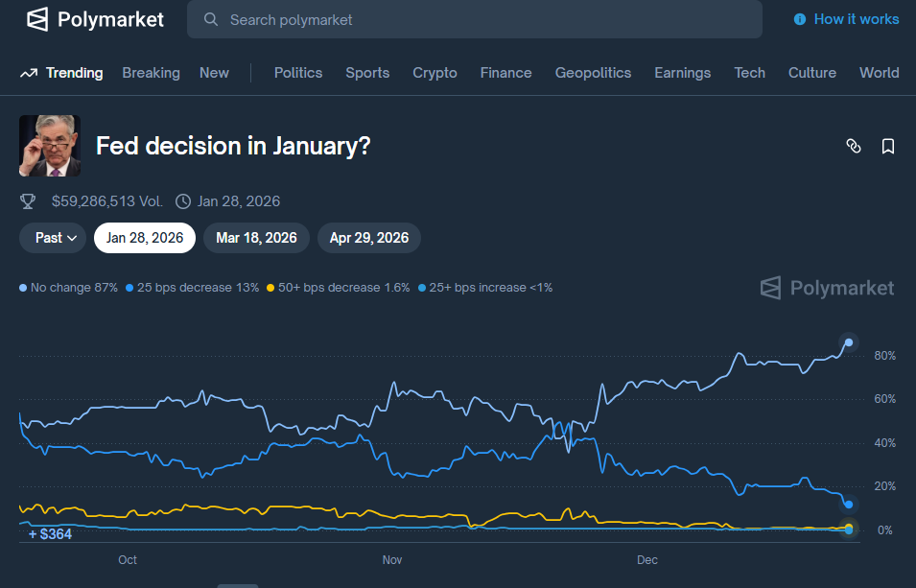The height and width of the screenshot is (588, 916).
Task: Select the Mar 18, 2026 date button
Action: click(255, 237)
